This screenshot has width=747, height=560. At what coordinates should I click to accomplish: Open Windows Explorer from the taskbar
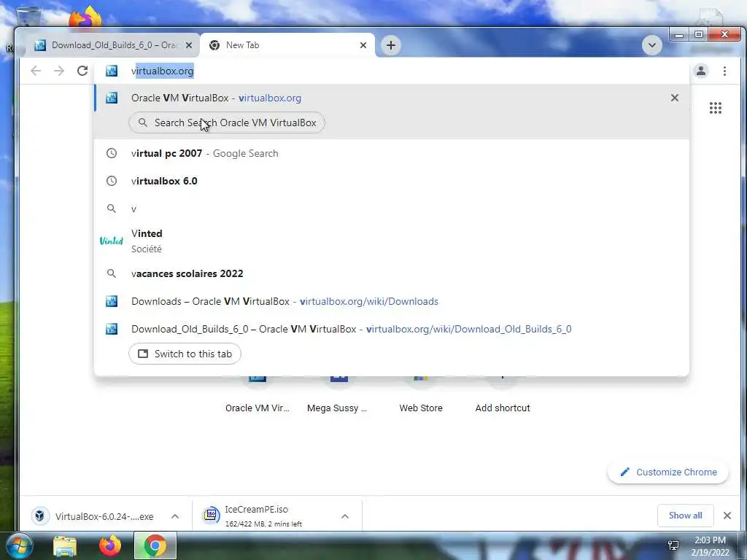tap(65, 546)
